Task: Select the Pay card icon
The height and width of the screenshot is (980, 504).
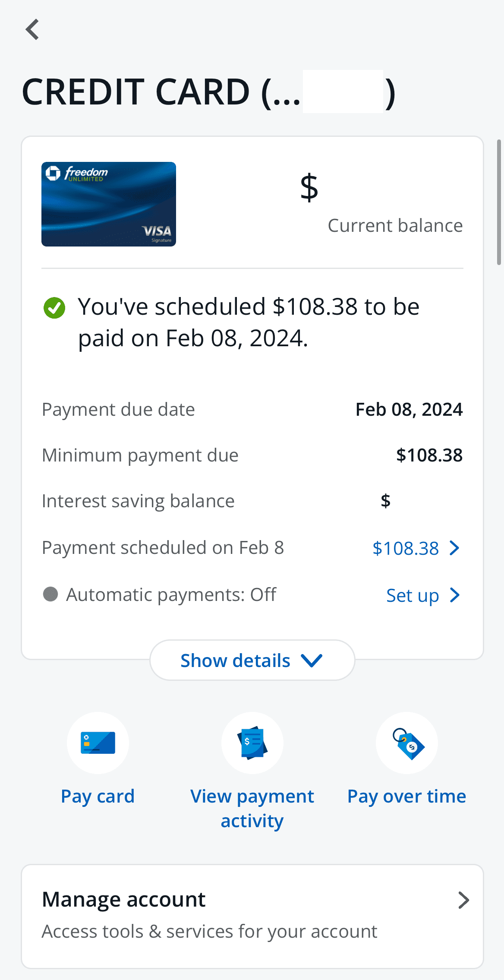Action: [x=98, y=743]
